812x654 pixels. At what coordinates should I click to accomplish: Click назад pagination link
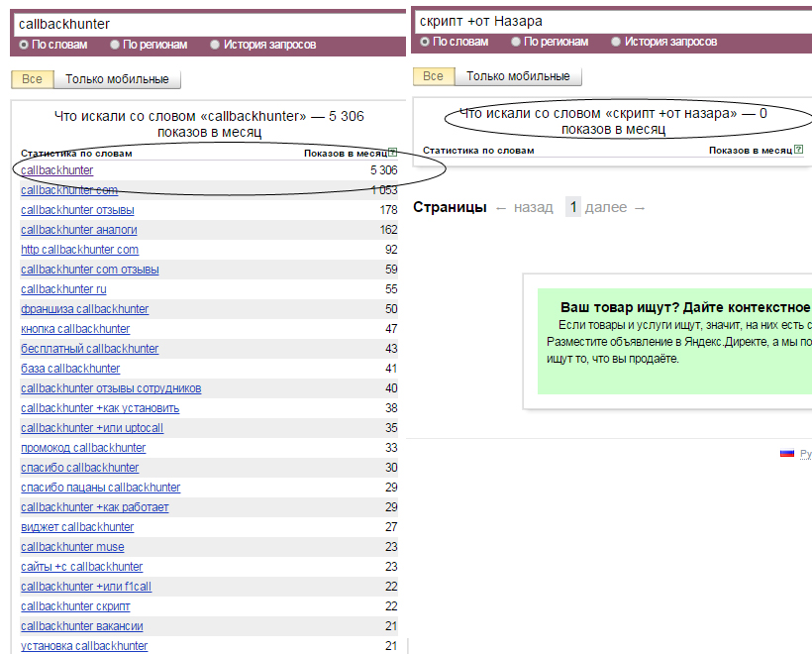(533, 208)
